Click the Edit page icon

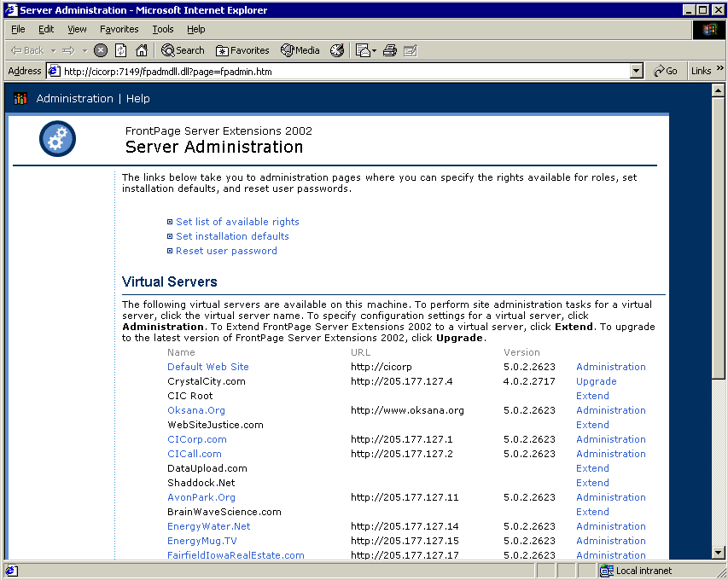point(411,50)
